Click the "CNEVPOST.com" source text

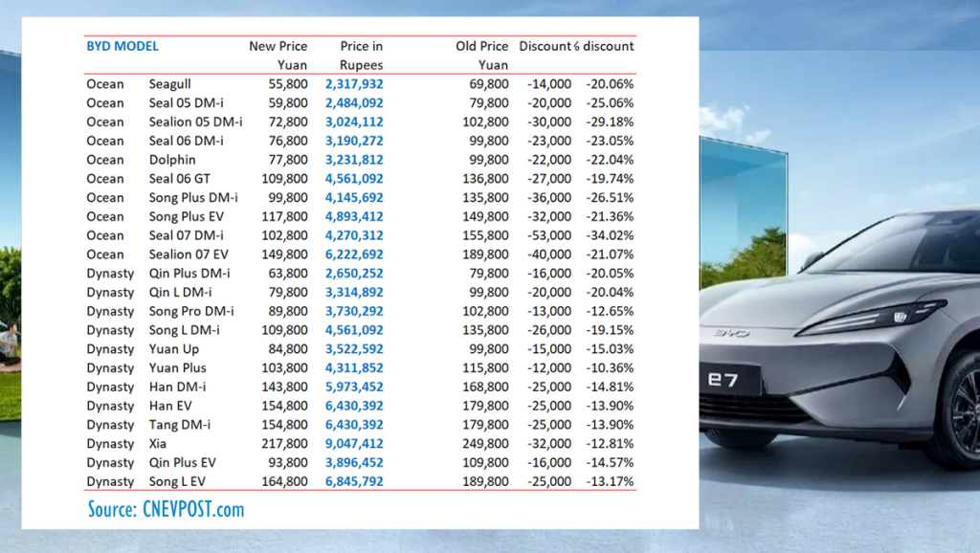pos(193,509)
